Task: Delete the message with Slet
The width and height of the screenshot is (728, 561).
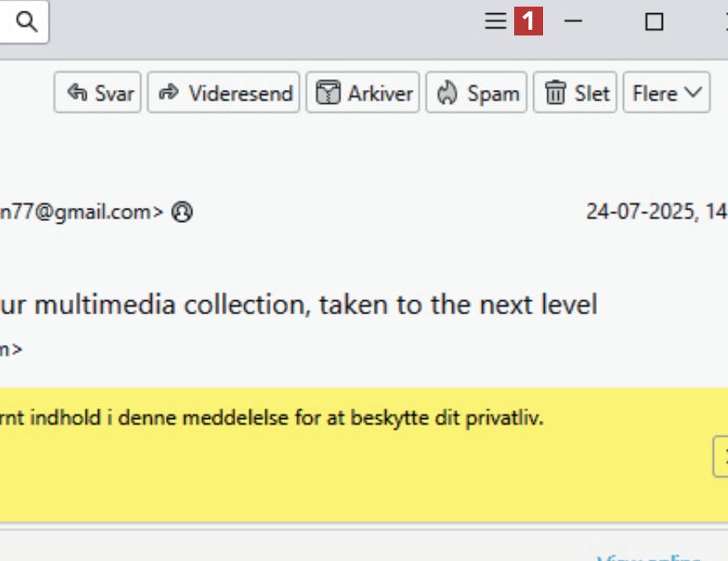Action: (x=575, y=93)
